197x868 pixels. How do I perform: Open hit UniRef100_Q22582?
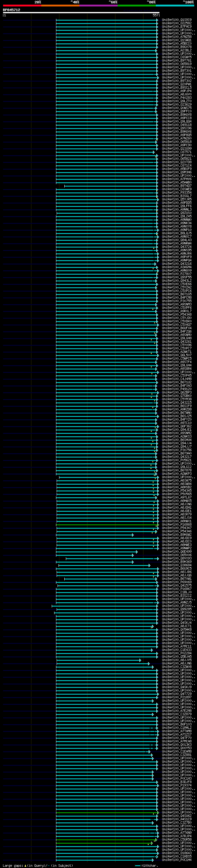point(177,23)
